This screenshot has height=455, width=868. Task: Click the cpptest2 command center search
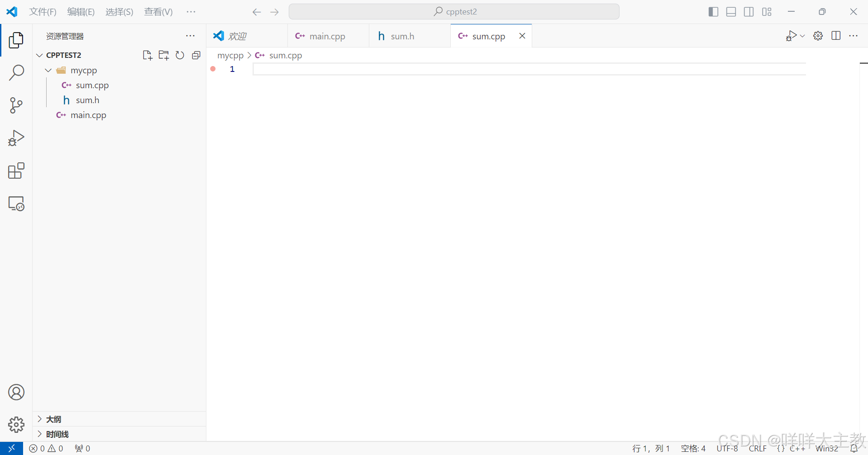[x=454, y=12]
